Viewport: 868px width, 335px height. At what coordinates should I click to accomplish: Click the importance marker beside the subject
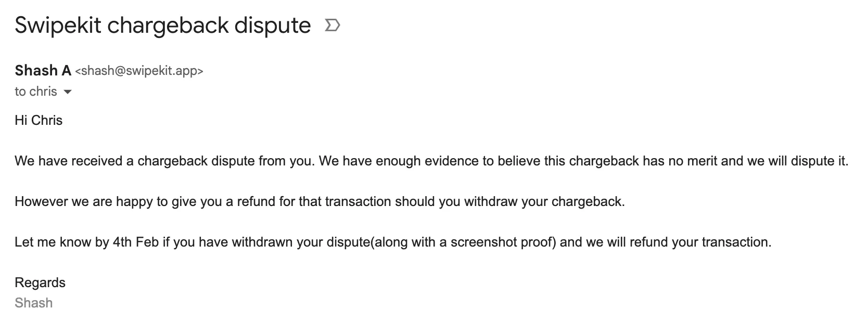click(x=332, y=25)
